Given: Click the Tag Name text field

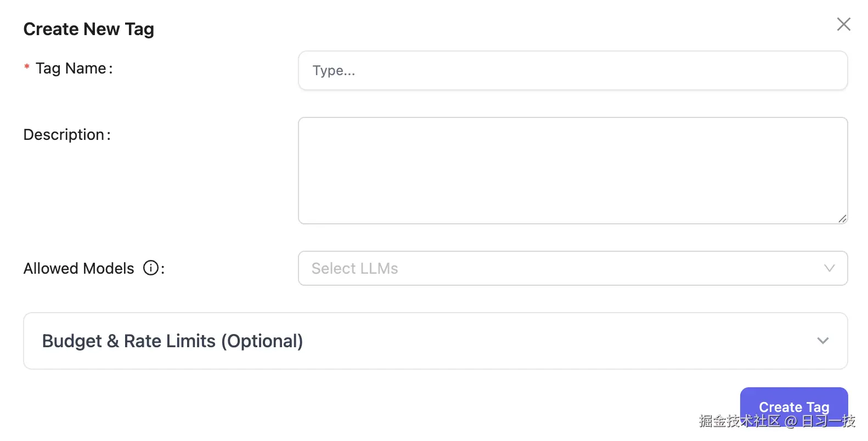Looking at the screenshot, I should coord(573,70).
